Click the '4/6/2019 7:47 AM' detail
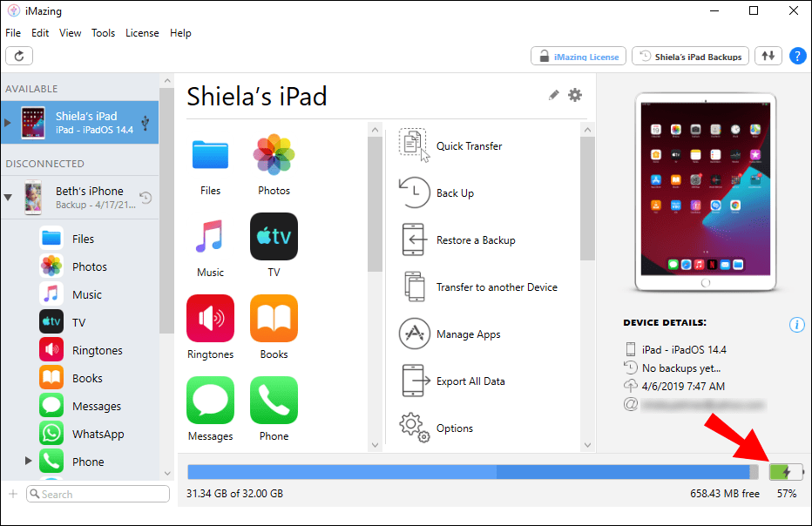The image size is (812, 526). (x=683, y=386)
